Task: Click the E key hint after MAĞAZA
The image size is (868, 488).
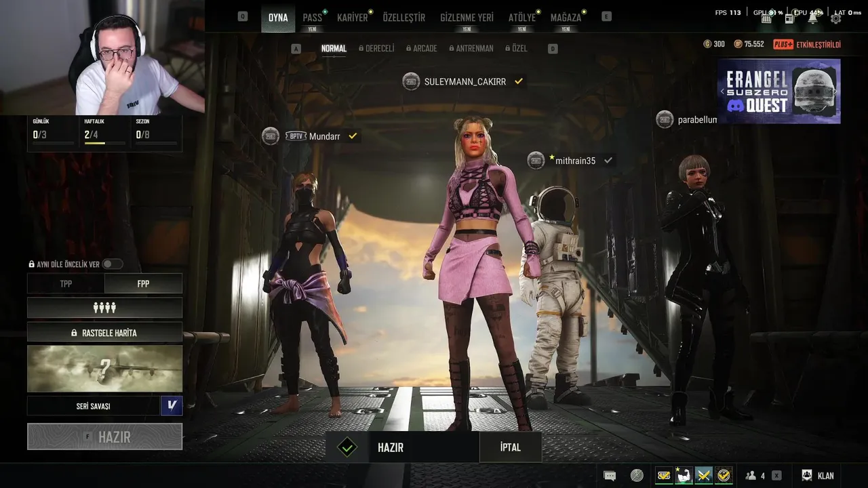Action: tap(606, 17)
